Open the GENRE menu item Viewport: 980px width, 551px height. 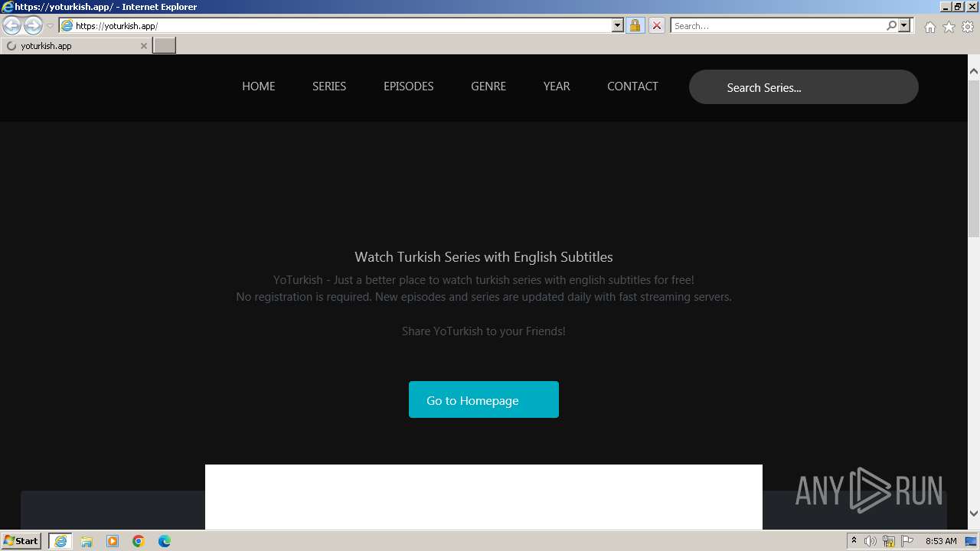488,86
